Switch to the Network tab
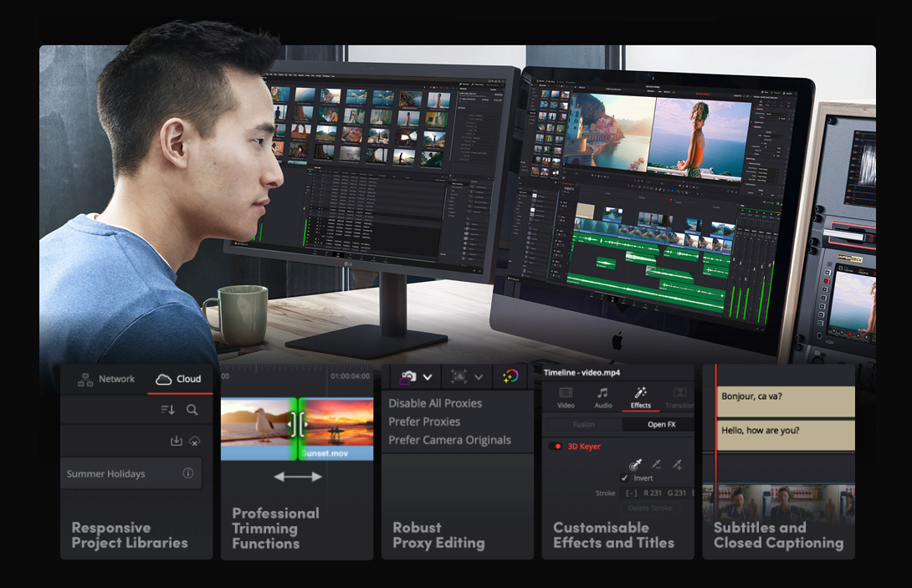This screenshot has height=588, width=912. click(106, 379)
